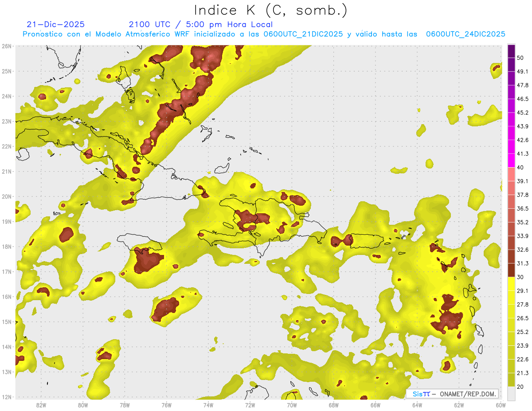Click the '66W' longitude label
Screen dimensions: 532x411
tap(376, 405)
